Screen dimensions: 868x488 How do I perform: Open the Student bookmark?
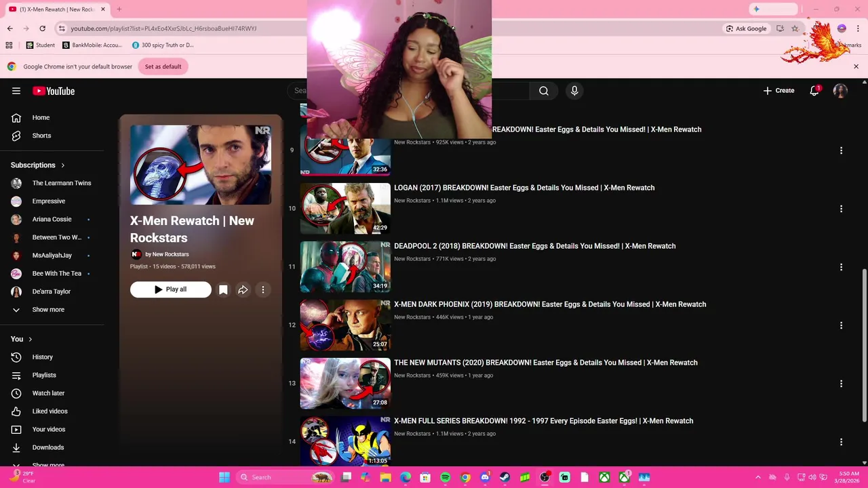pos(41,45)
